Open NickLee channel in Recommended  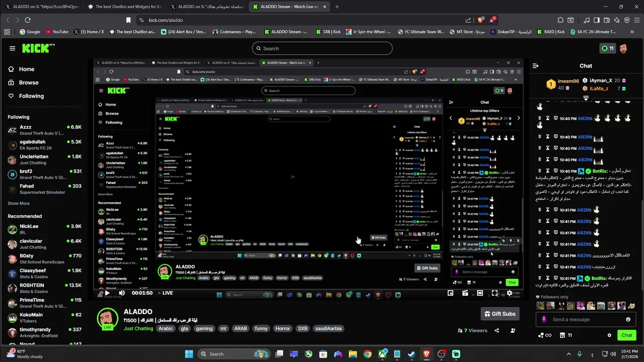tap(44, 229)
